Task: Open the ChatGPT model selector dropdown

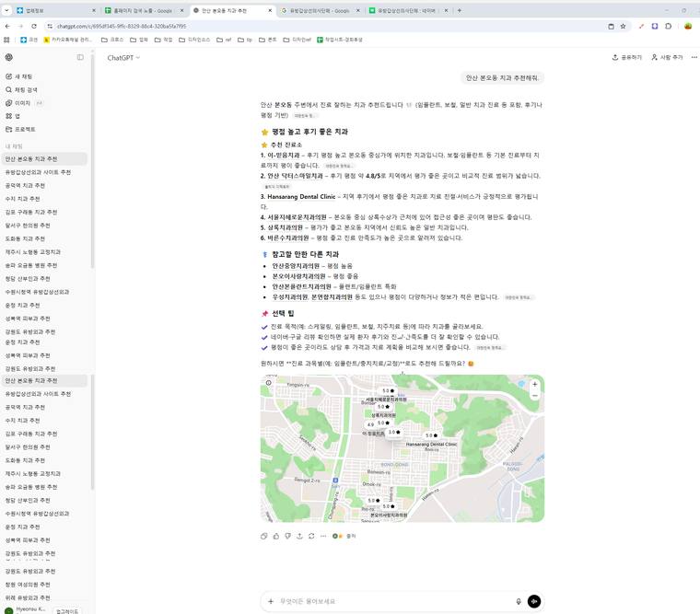Action: coord(123,58)
